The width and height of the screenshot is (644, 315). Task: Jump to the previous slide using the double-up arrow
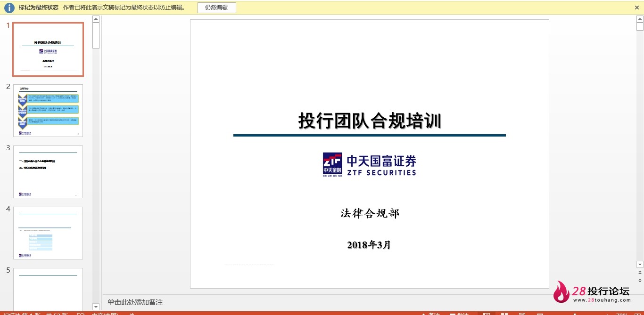tap(640, 272)
